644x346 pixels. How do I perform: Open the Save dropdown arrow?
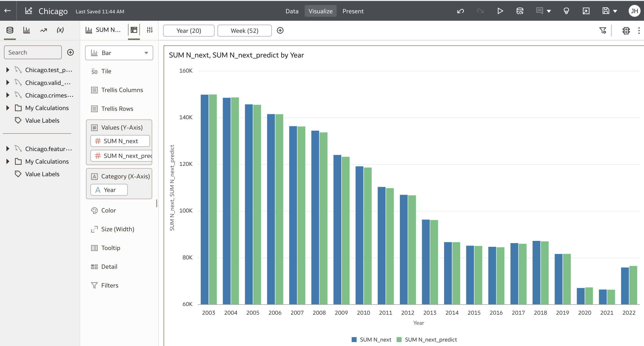[615, 11]
